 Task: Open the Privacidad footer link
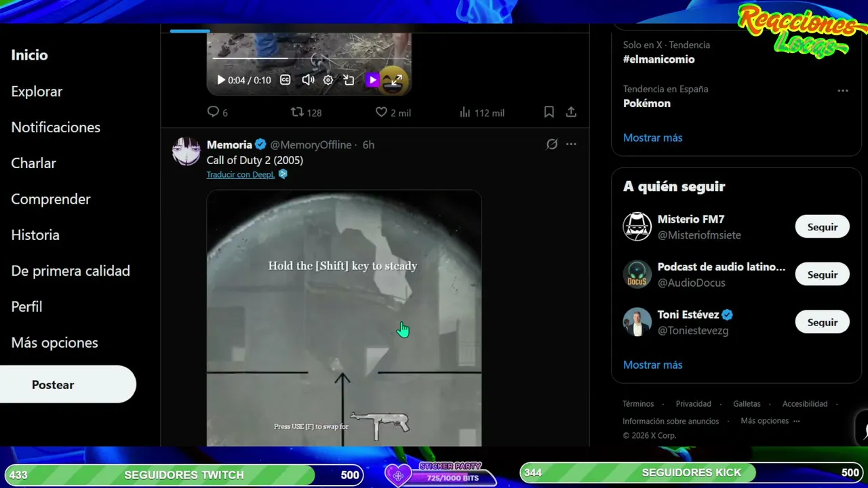693,404
